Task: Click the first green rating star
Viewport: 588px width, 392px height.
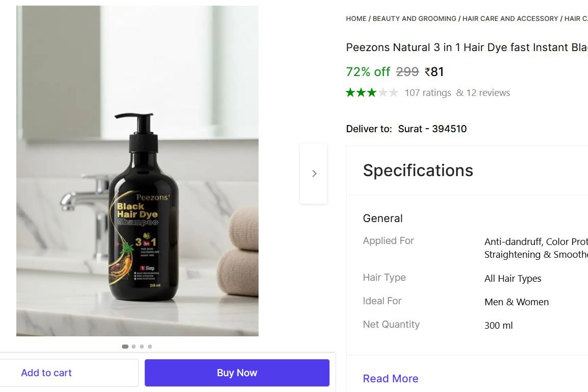Action: coord(350,92)
